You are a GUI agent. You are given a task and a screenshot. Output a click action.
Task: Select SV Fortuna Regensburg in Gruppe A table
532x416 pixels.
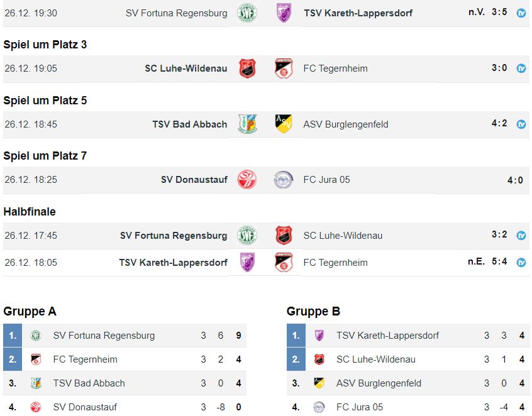104,336
